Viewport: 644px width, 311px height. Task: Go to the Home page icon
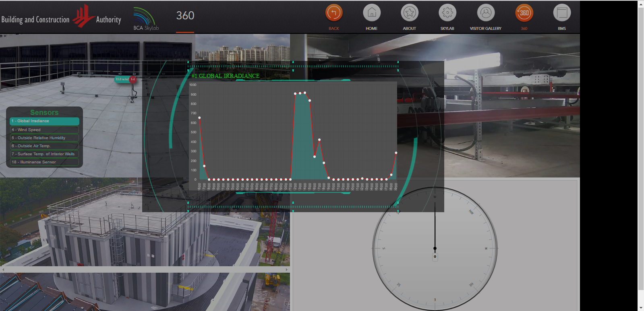coord(371,13)
